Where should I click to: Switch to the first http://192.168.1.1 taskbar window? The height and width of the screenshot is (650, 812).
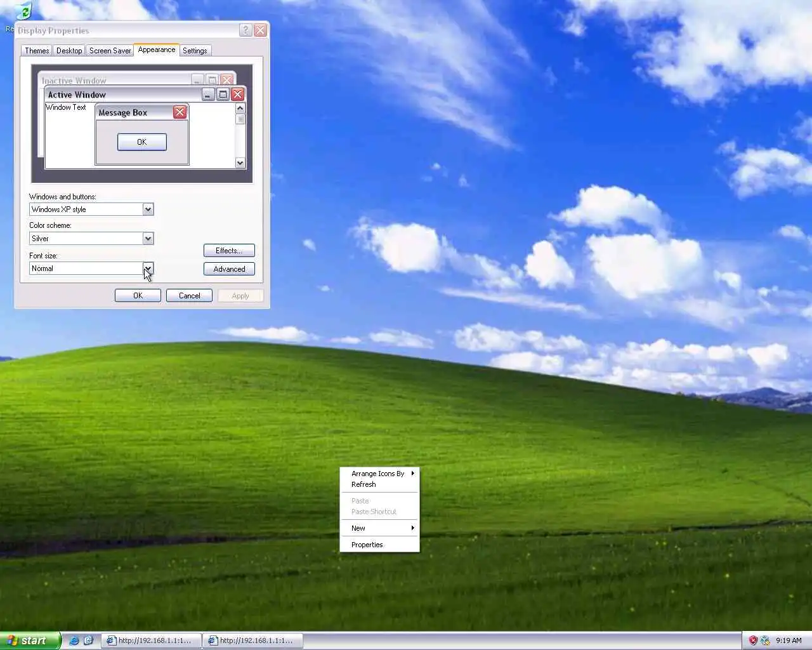(152, 640)
